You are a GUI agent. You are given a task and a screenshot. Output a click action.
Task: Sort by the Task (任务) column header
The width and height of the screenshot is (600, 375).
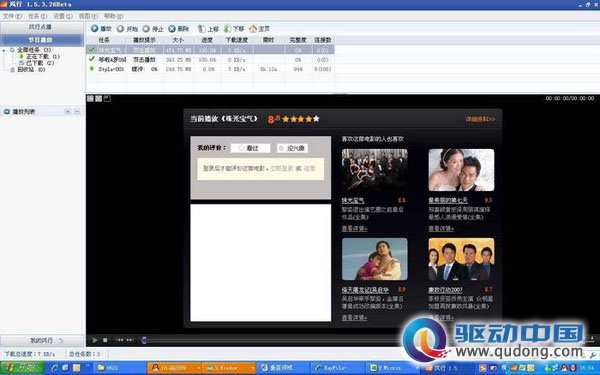click(105, 40)
